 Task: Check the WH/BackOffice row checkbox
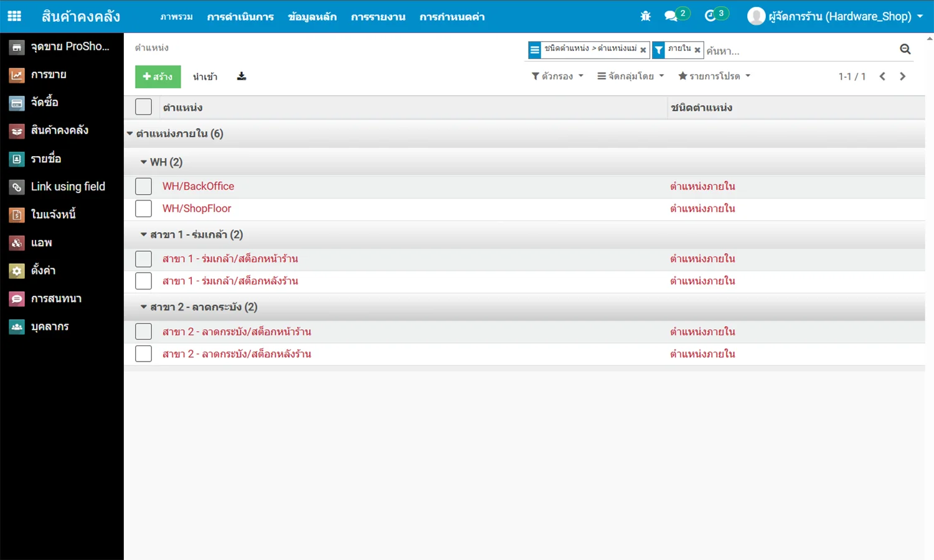[x=144, y=186]
